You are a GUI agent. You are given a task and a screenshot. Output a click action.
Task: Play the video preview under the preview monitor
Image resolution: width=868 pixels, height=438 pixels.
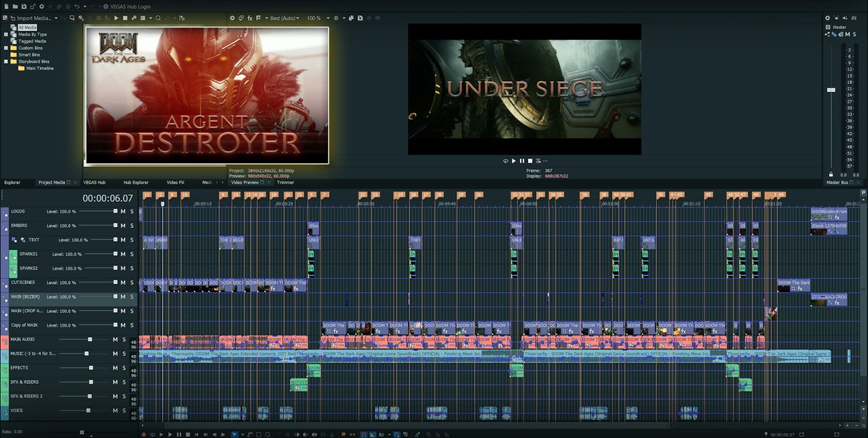514,160
